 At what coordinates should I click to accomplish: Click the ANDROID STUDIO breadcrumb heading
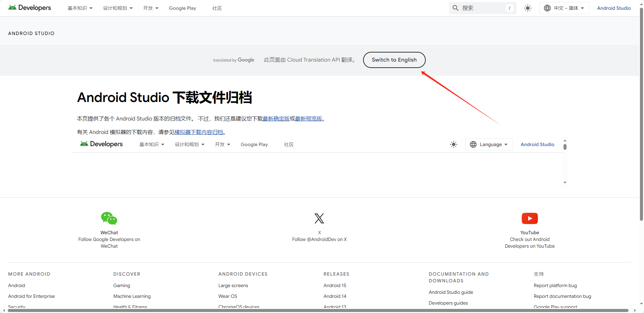(x=31, y=33)
